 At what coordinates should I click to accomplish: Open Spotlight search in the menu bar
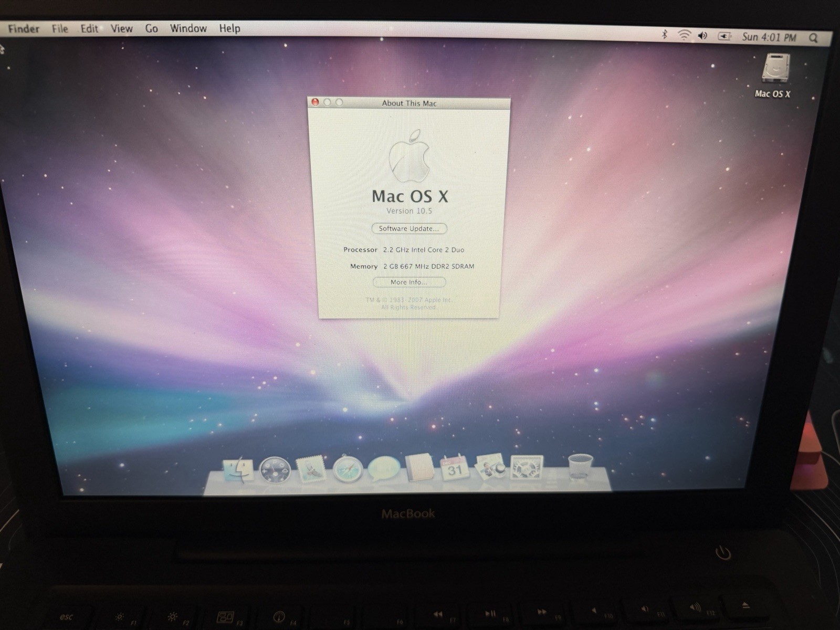(813, 38)
